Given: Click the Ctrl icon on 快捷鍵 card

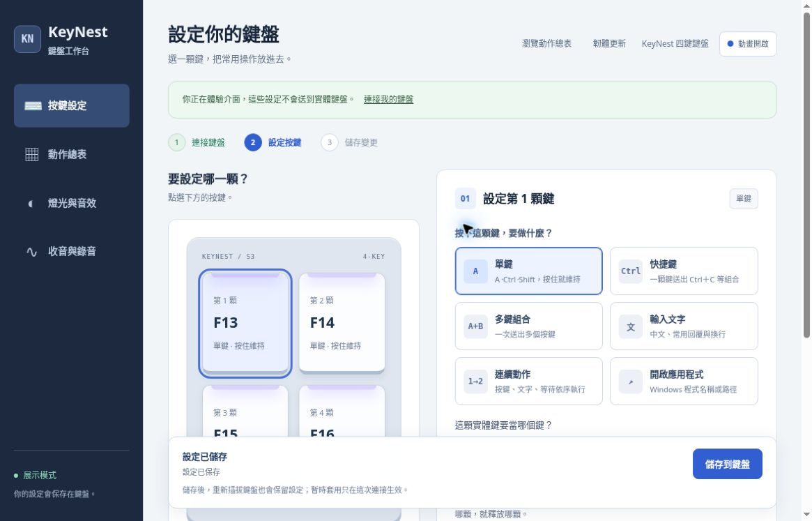Looking at the screenshot, I should [630, 271].
